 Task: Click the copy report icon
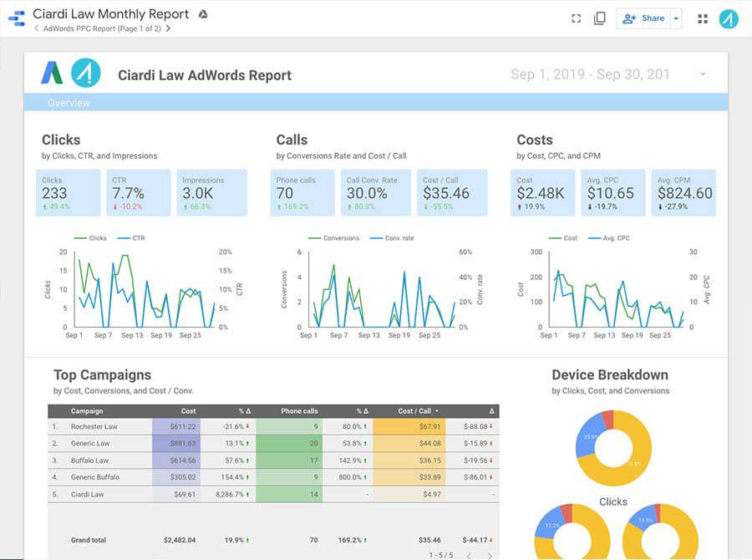click(599, 18)
